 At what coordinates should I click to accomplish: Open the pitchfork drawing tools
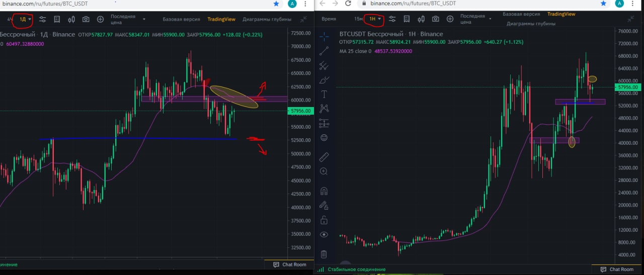(x=324, y=65)
